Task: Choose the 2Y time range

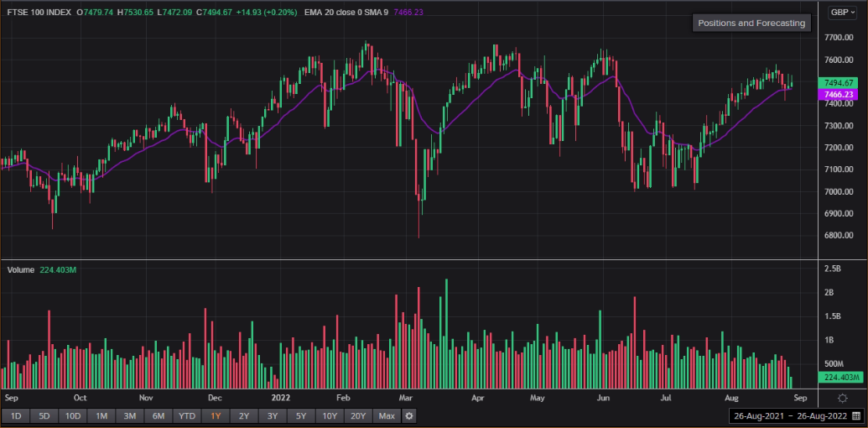Action: click(x=244, y=415)
